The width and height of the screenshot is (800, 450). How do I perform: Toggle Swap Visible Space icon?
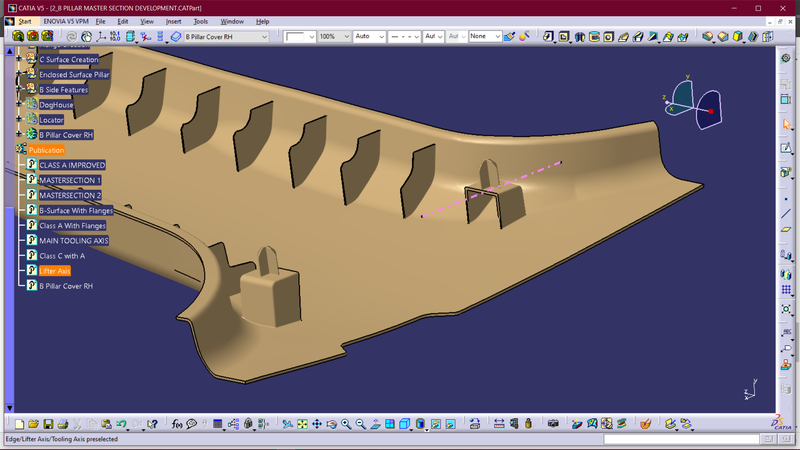click(x=451, y=424)
